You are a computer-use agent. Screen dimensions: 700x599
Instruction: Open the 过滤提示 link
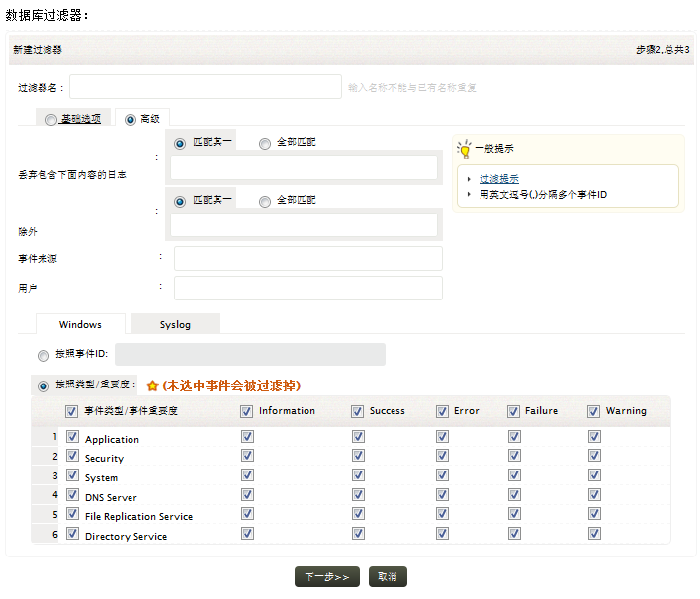point(499,179)
